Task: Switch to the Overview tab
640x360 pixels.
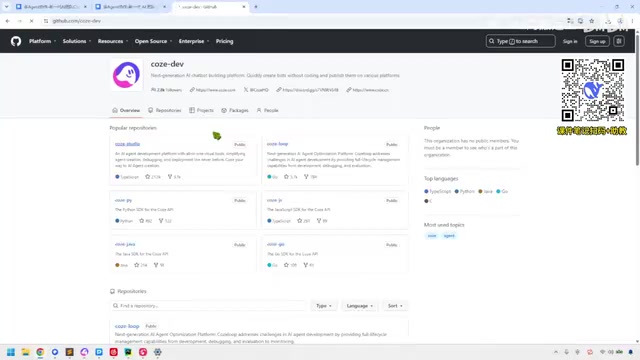Action: 126,110
